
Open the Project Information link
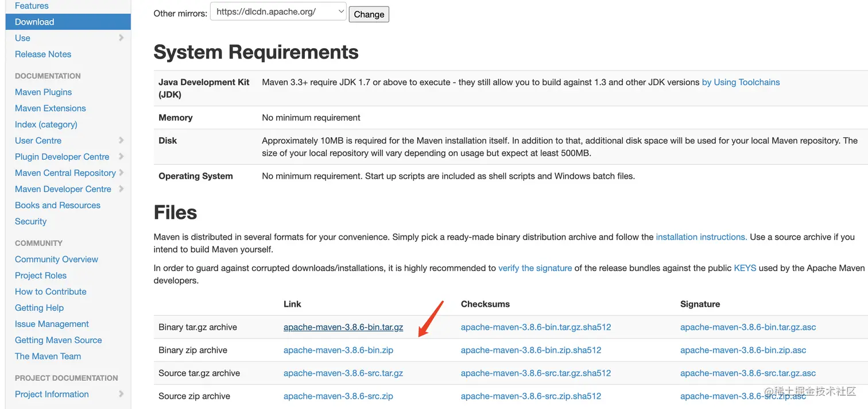point(52,394)
